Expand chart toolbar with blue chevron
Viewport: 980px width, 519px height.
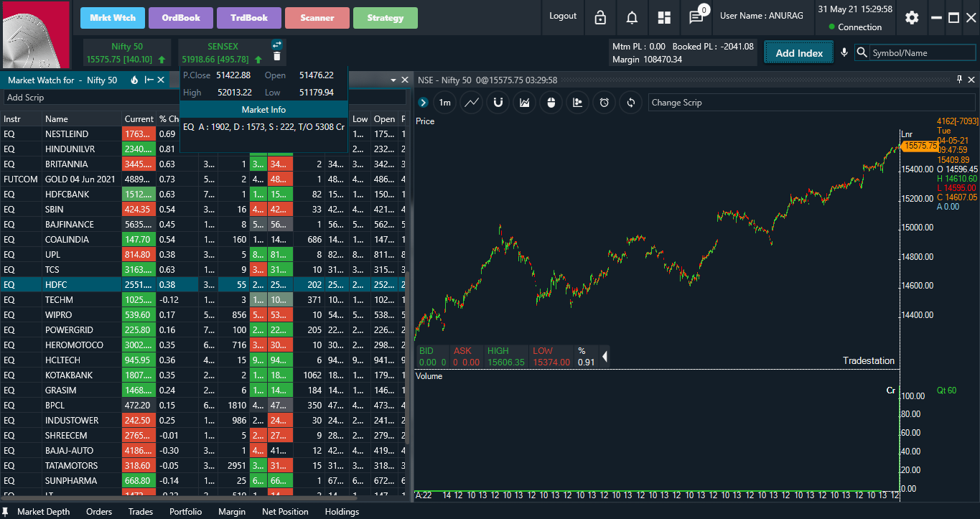[x=423, y=103]
